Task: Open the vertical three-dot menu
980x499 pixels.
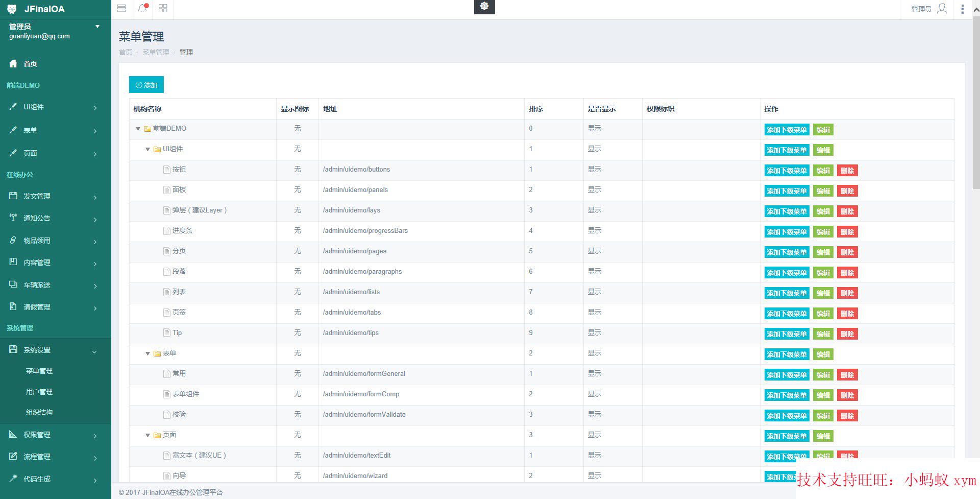Action: (x=963, y=9)
